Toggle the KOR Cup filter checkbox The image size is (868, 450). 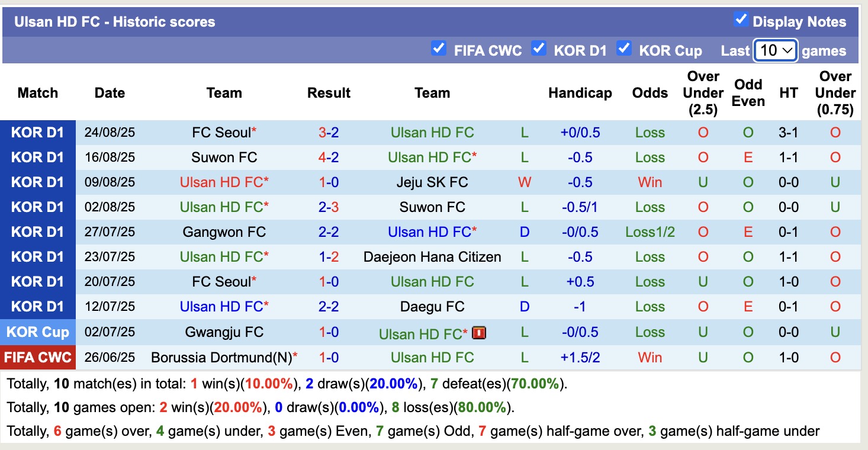tap(624, 50)
